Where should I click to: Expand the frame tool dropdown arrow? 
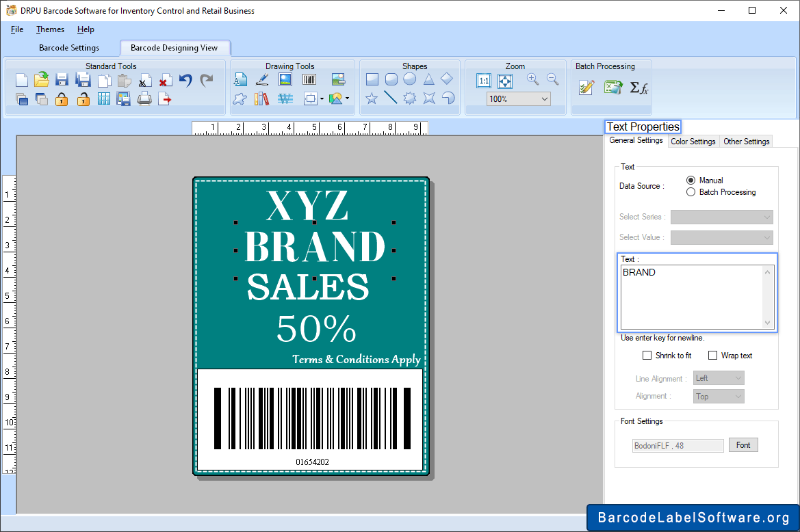322,99
